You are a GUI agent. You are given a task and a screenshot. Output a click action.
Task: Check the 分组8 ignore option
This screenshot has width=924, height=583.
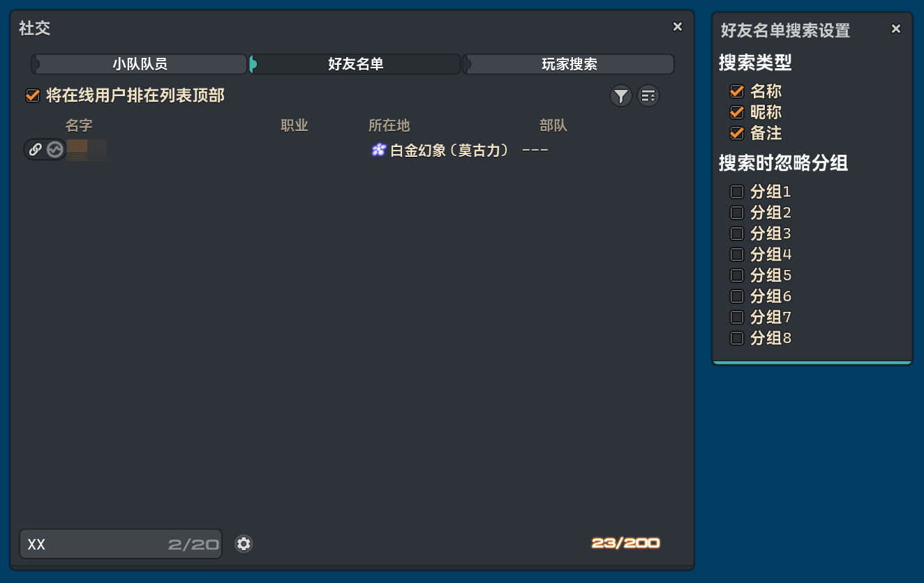click(737, 338)
